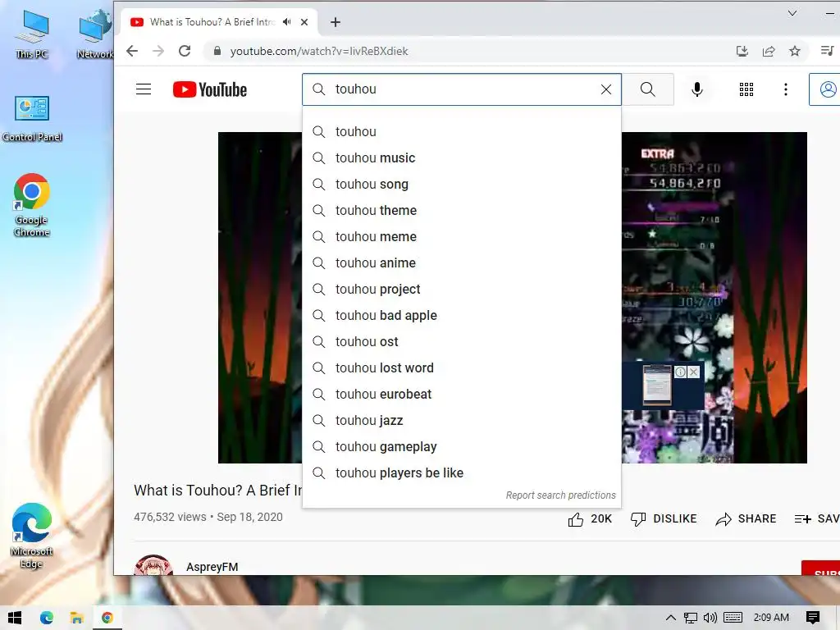Pick the 'touhou jazz' suggestion
840x630 pixels.
pos(462,420)
